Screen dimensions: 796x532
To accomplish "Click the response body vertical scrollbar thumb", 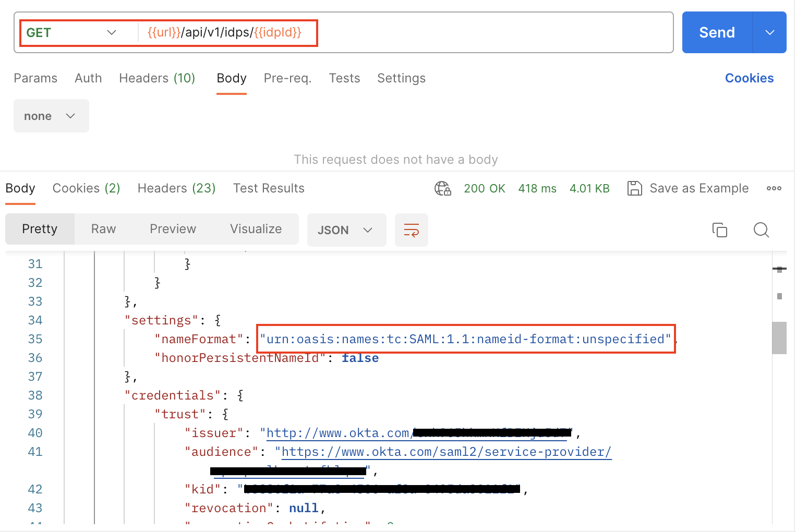I will pyautogui.click(x=779, y=338).
